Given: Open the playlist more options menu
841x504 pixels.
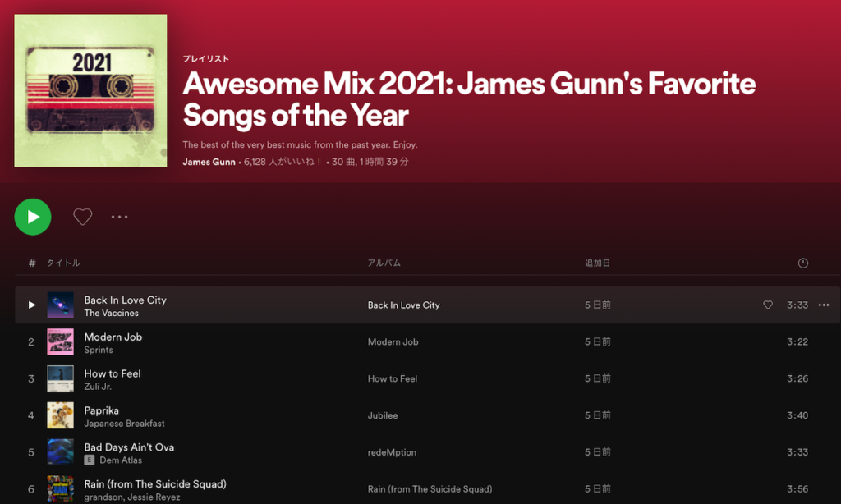Looking at the screenshot, I should pos(119,217).
